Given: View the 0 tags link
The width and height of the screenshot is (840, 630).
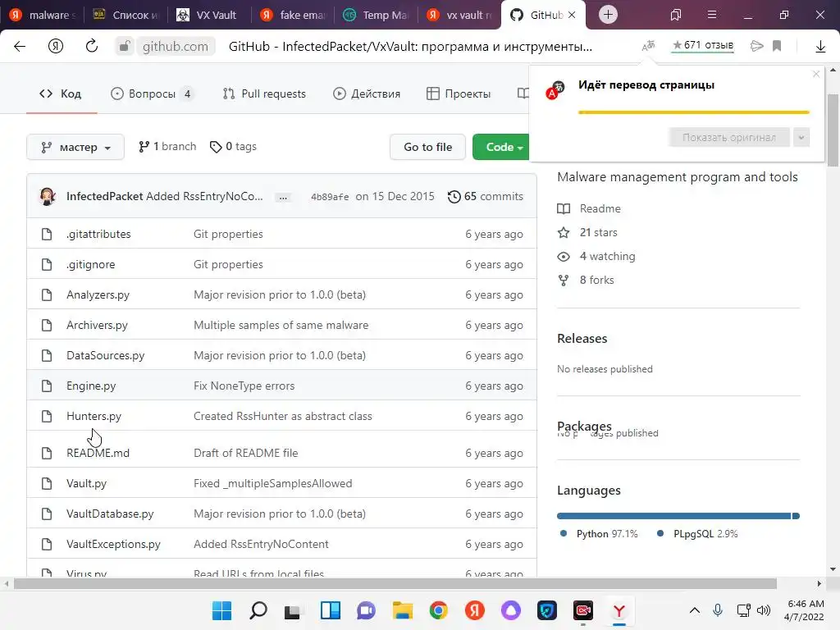Looking at the screenshot, I should pos(233,146).
